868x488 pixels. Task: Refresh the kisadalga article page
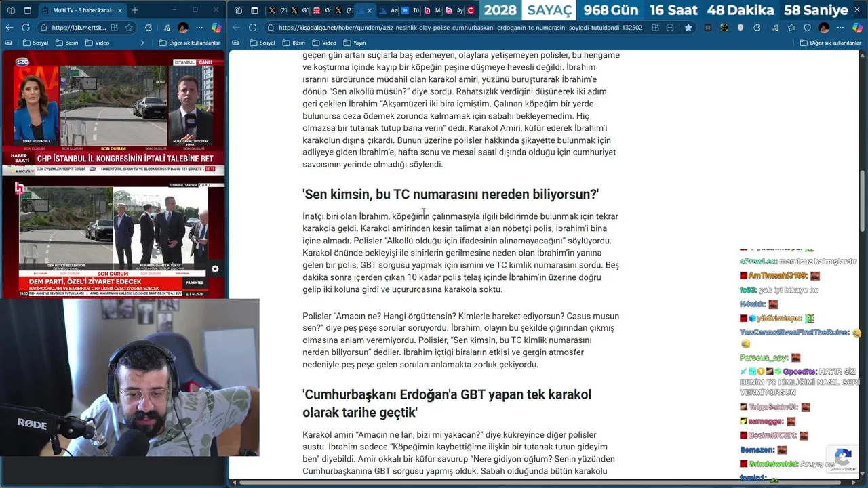pyautogui.click(x=252, y=27)
